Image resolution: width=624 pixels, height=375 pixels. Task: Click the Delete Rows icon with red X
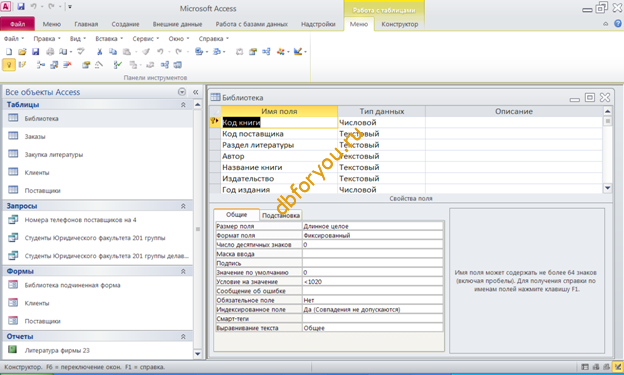(x=68, y=65)
